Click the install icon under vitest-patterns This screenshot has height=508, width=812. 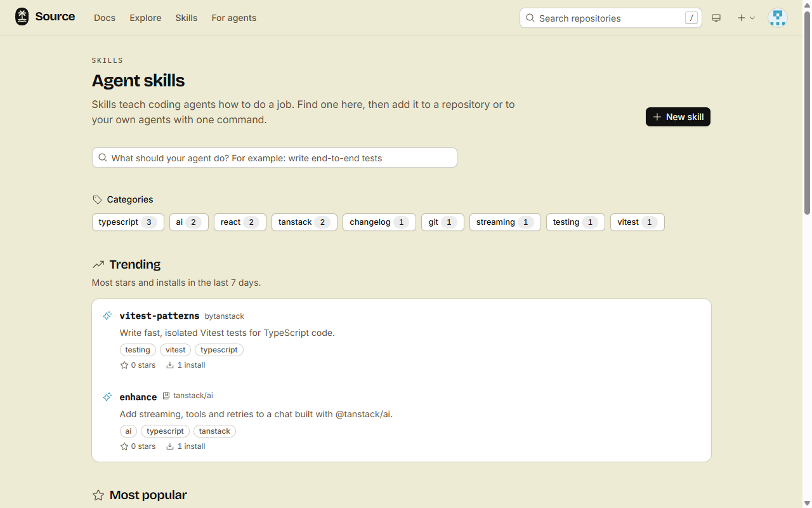[170, 365]
